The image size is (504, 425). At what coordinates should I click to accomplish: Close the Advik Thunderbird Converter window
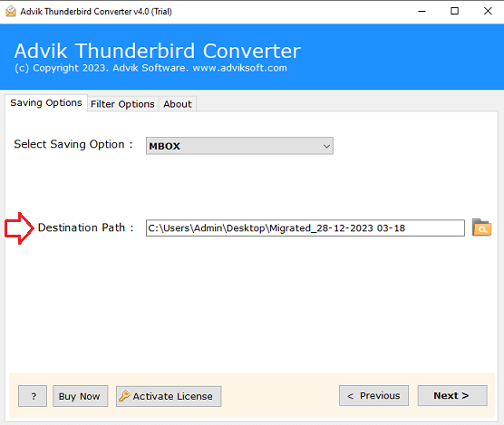tap(488, 11)
